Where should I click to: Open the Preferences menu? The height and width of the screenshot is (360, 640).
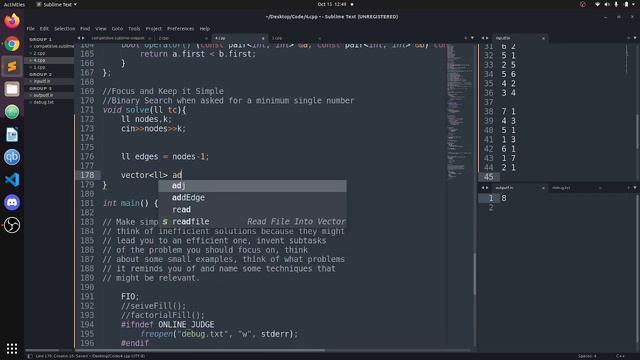point(180,29)
